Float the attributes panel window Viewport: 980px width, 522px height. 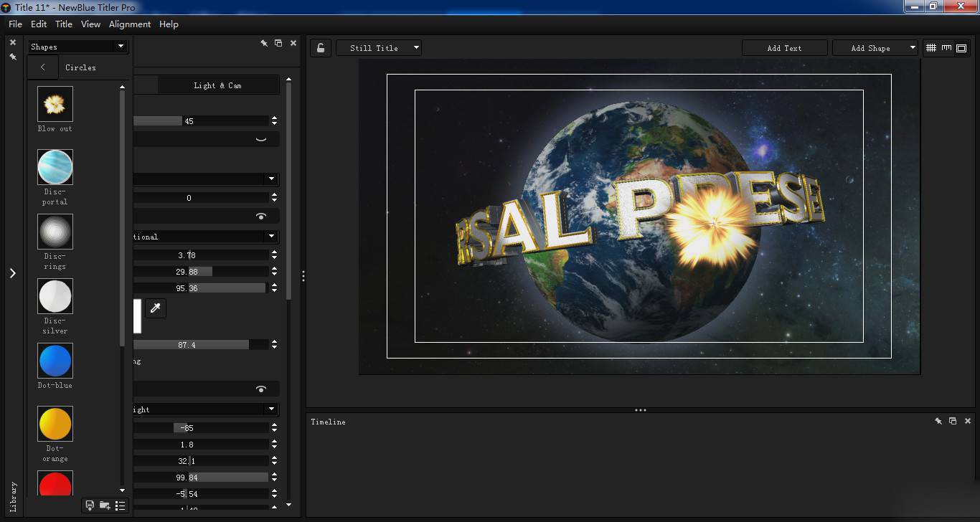[278, 43]
